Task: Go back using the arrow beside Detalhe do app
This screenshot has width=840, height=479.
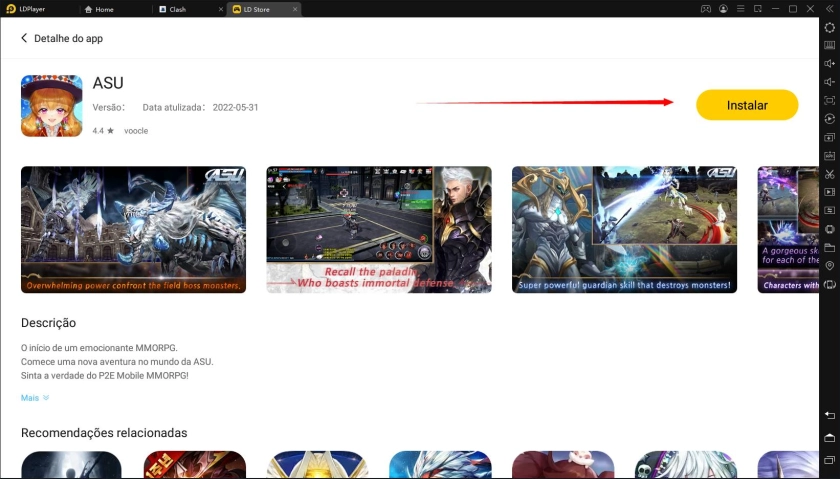Action: [x=24, y=38]
